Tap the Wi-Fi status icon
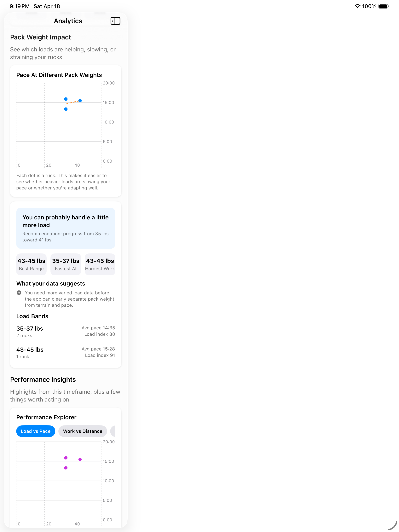Viewport: 399px width, 532px height. tap(357, 6)
